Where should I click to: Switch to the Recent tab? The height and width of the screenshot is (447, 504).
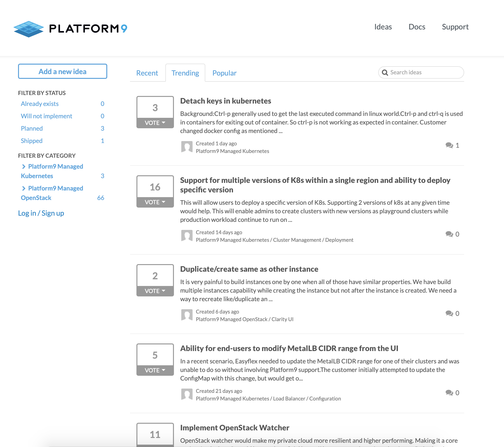147,73
